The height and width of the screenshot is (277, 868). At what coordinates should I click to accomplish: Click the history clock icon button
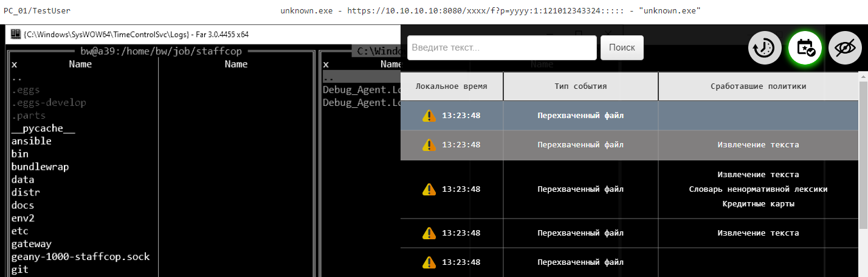click(765, 48)
